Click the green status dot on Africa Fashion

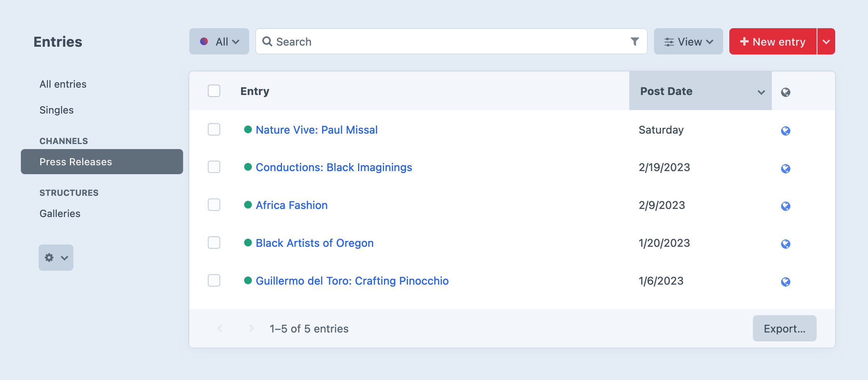pos(248,205)
